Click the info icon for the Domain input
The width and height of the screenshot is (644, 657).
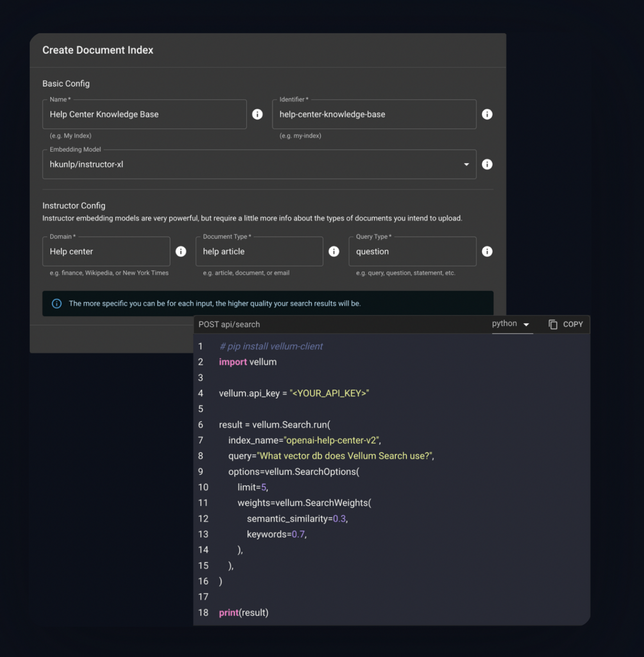[x=180, y=251]
